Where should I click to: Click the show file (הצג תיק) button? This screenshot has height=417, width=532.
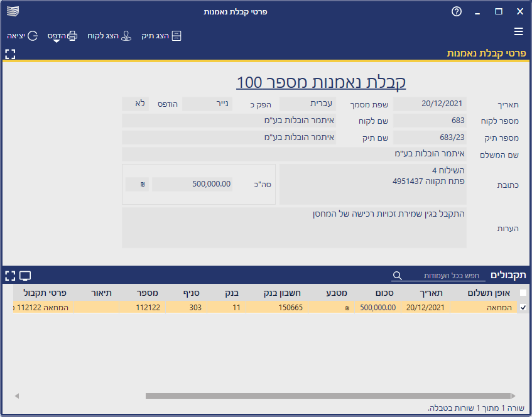(x=161, y=36)
